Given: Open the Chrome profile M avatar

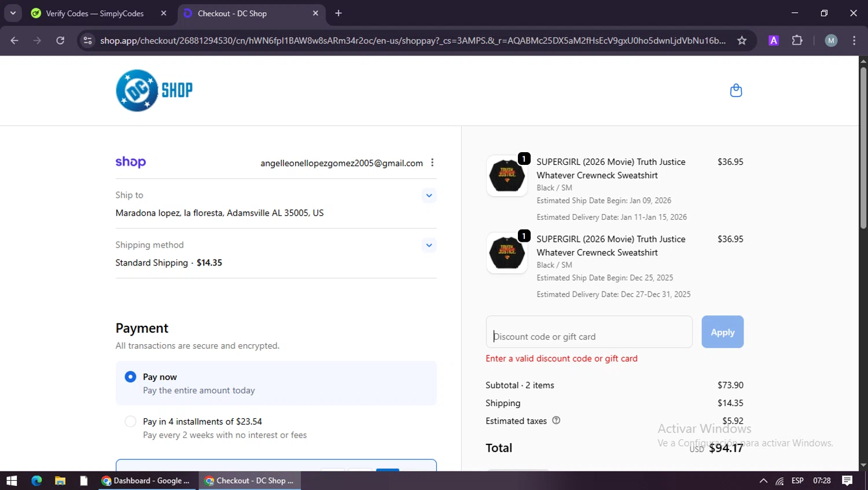Looking at the screenshot, I should [x=831, y=40].
